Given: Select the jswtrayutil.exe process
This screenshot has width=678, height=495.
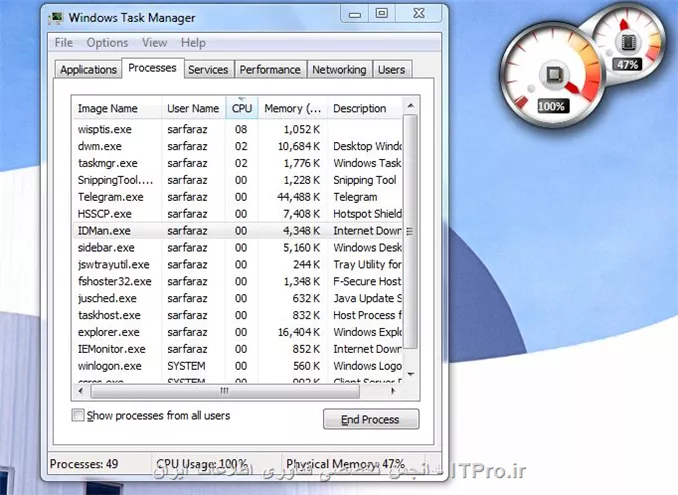Looking at the screenshot, I should coord(237,264).
